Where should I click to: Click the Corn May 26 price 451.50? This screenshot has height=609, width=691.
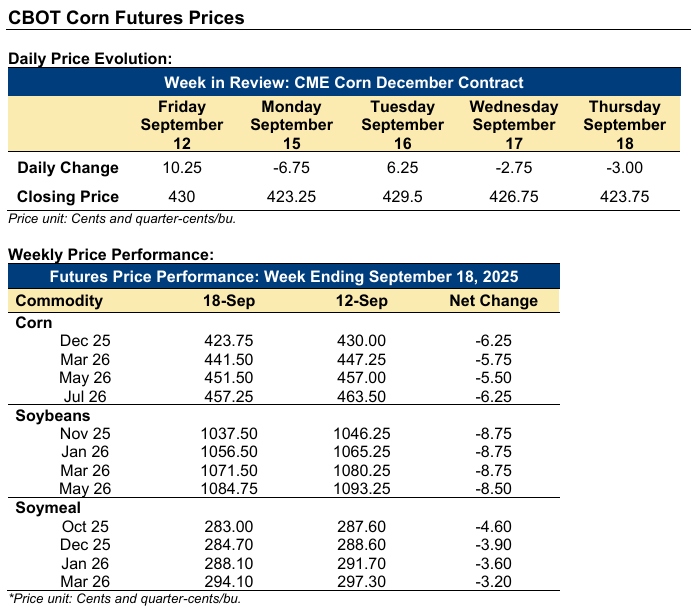pyautogui.click(x=226, y=377)
